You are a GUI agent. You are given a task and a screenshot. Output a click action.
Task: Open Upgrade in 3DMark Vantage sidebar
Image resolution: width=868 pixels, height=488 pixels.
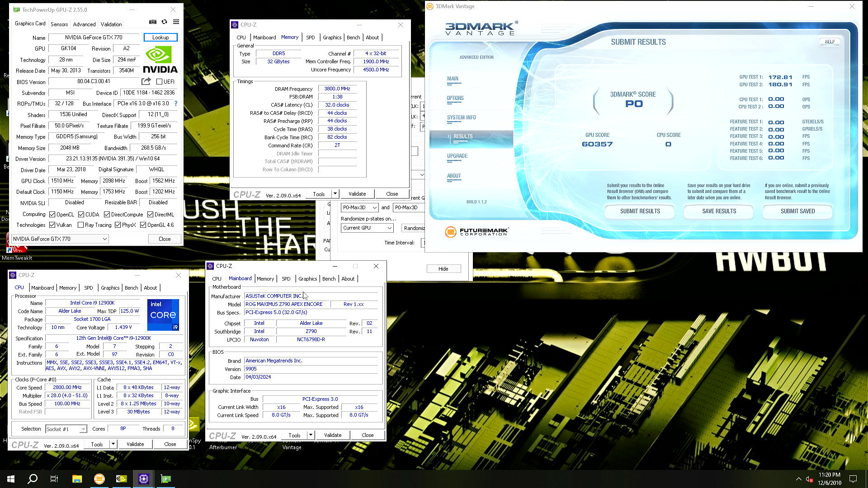tap(457, 156)
